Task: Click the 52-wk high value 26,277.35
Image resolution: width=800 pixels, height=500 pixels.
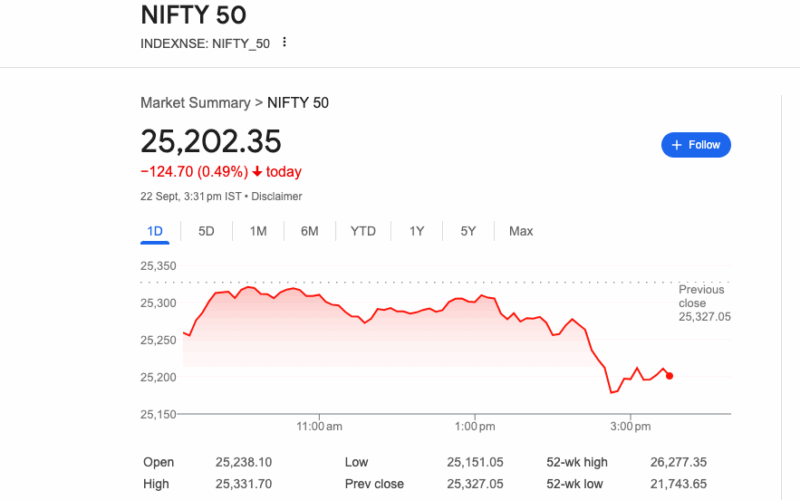Action: pos(684,462)
